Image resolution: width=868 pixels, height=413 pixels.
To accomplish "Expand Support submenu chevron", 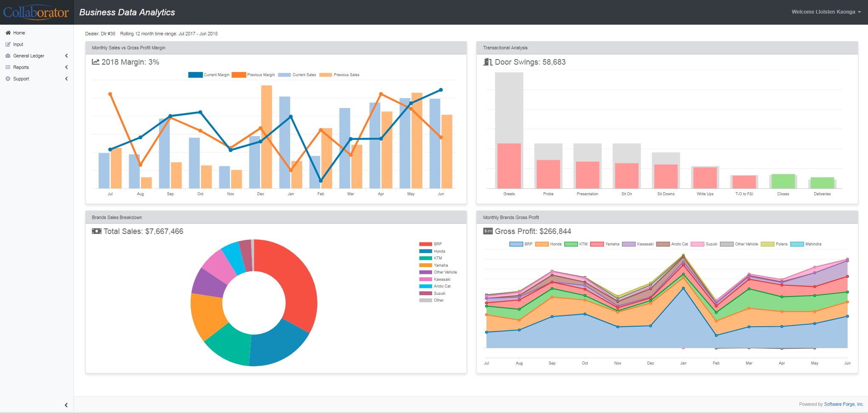I will coord(66,79).
